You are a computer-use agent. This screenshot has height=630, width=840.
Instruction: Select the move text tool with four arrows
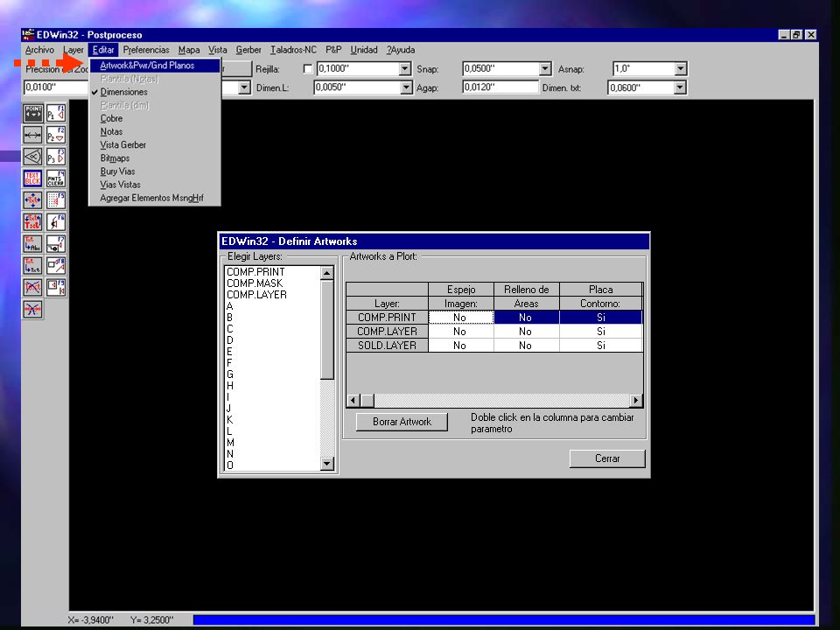click(32, 200)
